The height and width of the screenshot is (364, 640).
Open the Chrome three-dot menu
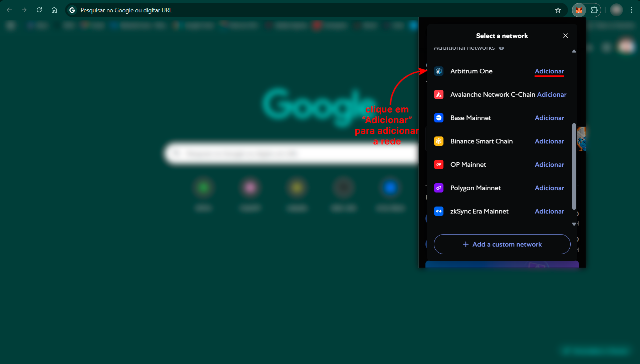point(631,10)
